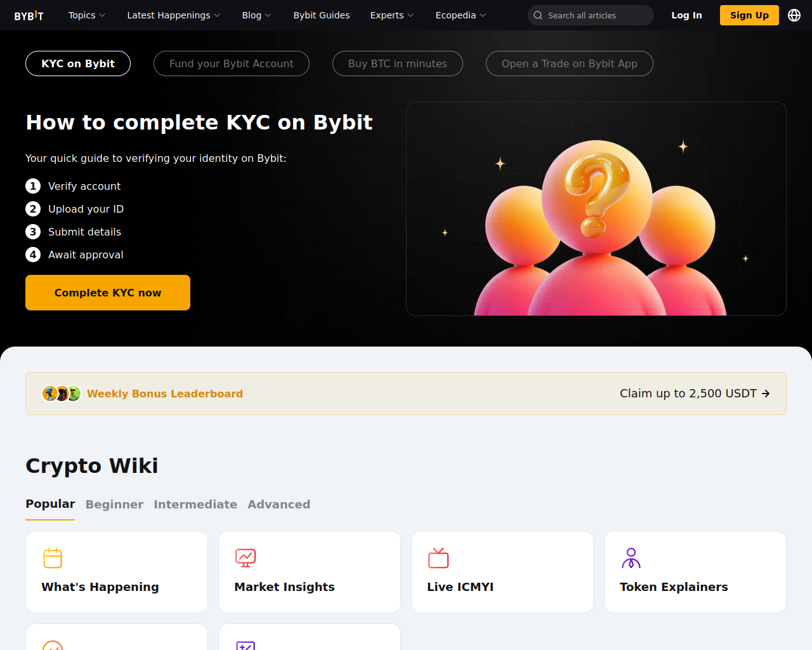Screen dimensions: 812x650
Task: Expand the Blog dropdown
Action: click(256, 15)
